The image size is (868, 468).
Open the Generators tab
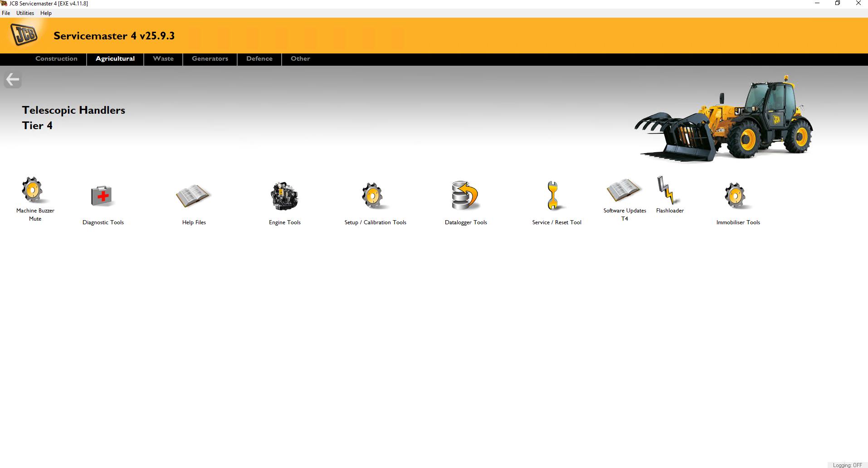[x=209, y=59]
